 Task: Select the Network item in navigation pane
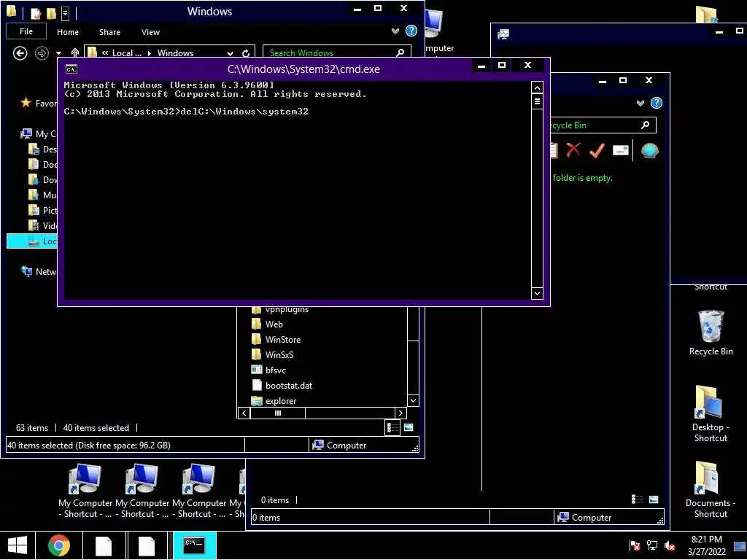click(39, 271)
